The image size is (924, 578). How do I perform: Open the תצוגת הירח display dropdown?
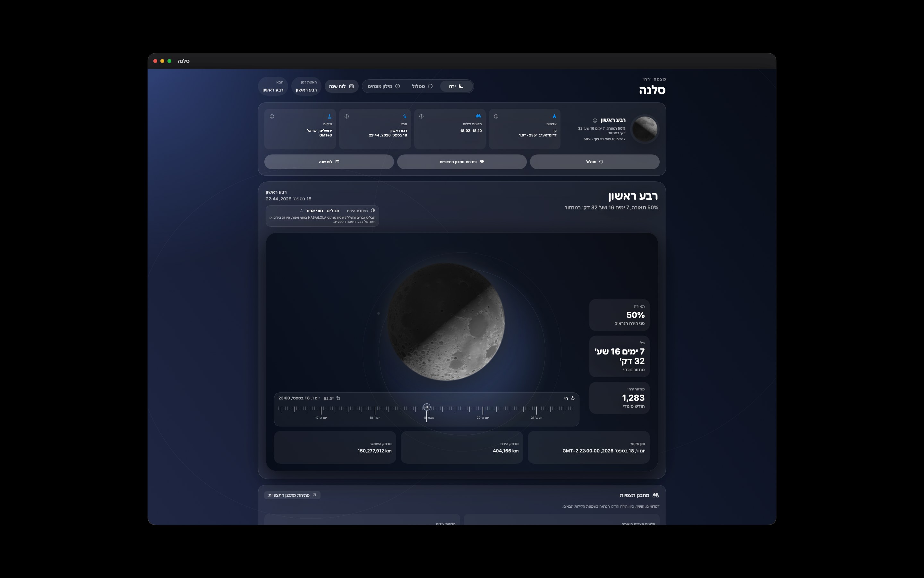[x=323, y=211]
